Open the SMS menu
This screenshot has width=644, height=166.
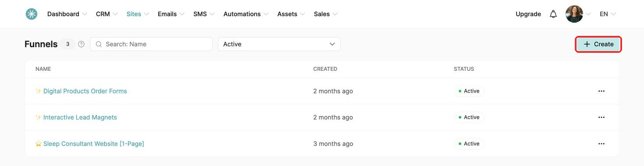(x=204, y=14)
